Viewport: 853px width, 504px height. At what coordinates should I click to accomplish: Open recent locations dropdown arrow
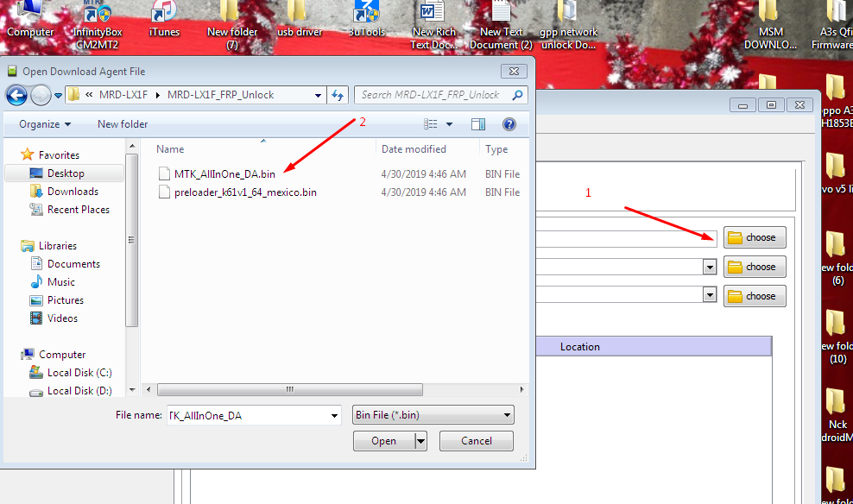point(58,96)
